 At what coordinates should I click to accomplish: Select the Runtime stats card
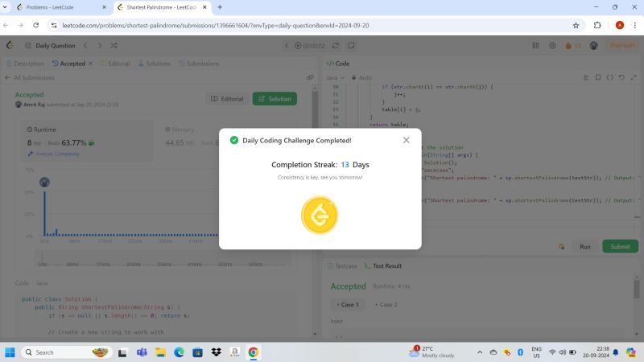pos(87,141)
